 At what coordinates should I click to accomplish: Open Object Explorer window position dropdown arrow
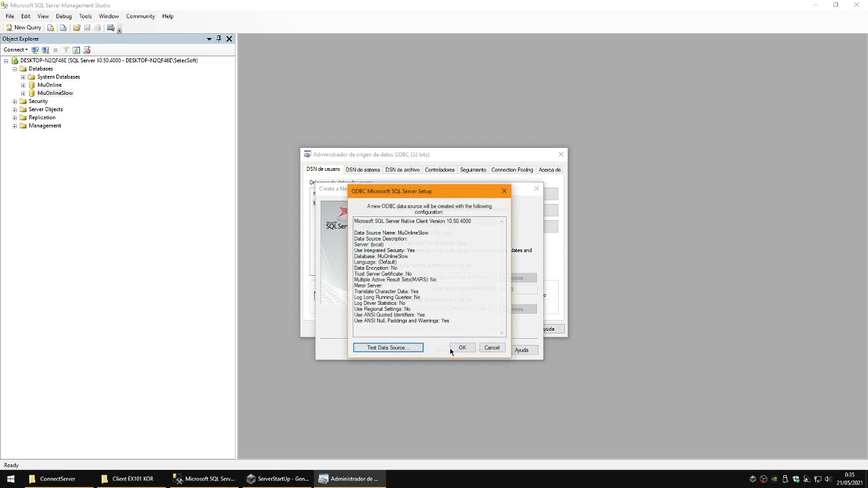coord(209,39)
